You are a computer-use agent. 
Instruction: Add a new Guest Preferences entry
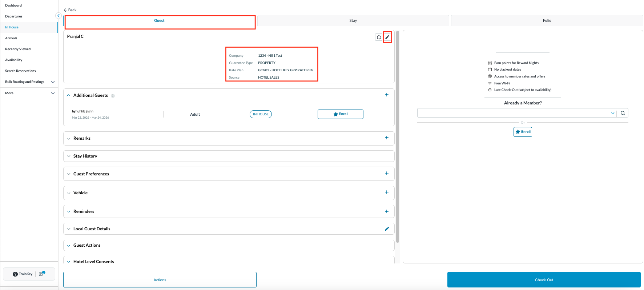tap(386, 174)
